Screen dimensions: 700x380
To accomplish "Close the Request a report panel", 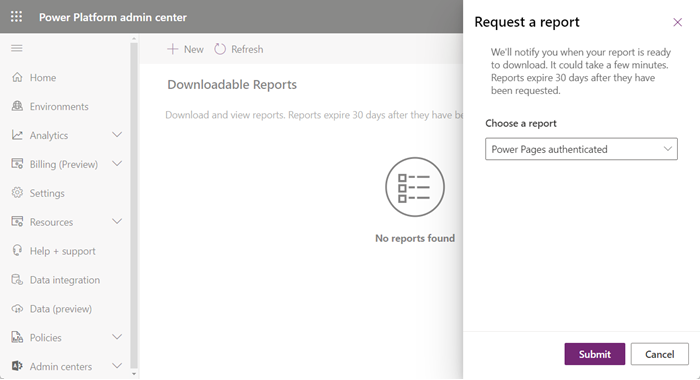I will pyautogui.click(x=677, y=22).
